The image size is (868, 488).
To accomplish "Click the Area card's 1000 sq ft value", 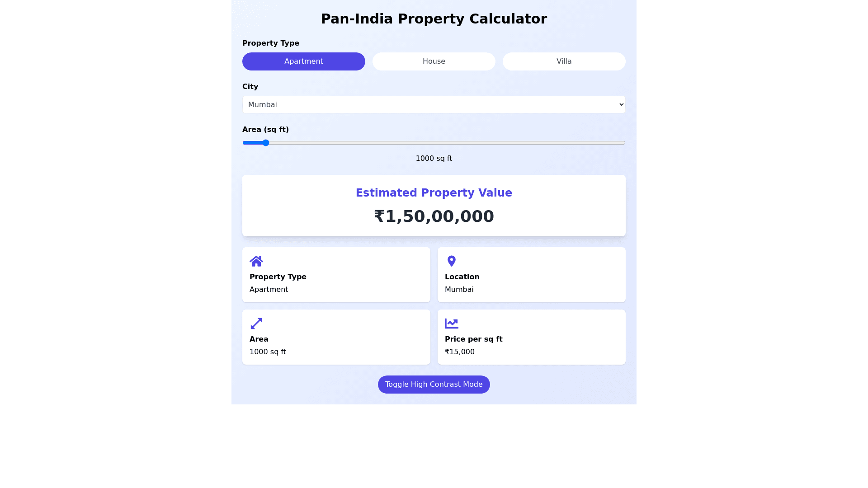I will [x=268, y=352].
